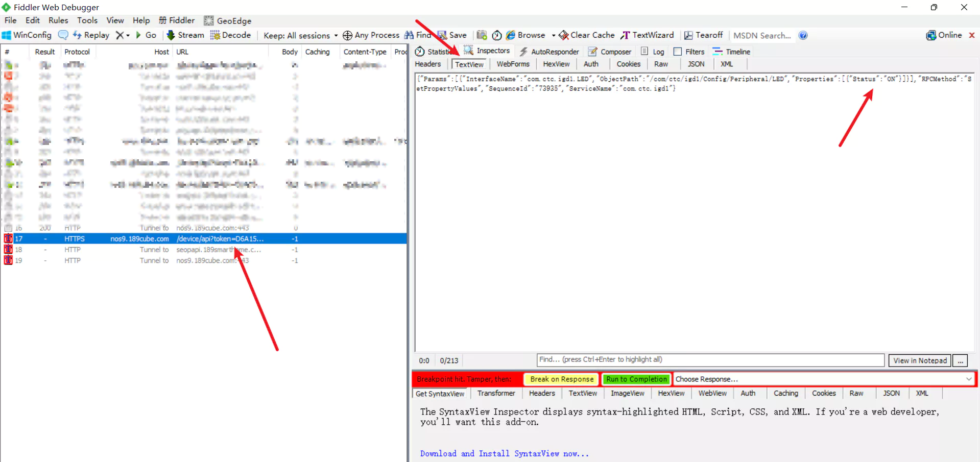
Task: Click the camera screenshot icon
Action: pos(482,35)
